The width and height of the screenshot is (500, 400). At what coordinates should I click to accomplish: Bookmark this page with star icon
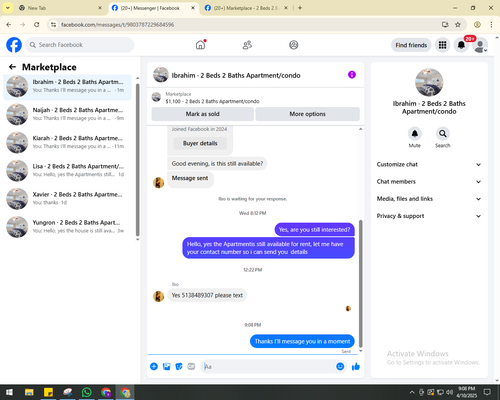(x=458, y=25)
